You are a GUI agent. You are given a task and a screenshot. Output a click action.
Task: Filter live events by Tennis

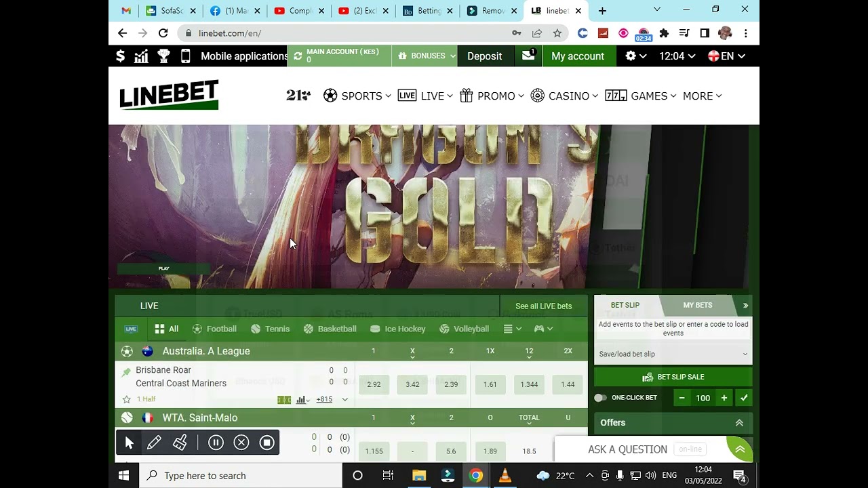(x=270, y=329)
